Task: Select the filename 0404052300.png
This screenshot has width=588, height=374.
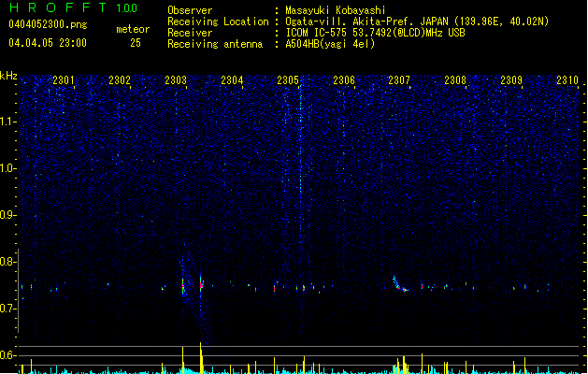Action: [48, 24]
